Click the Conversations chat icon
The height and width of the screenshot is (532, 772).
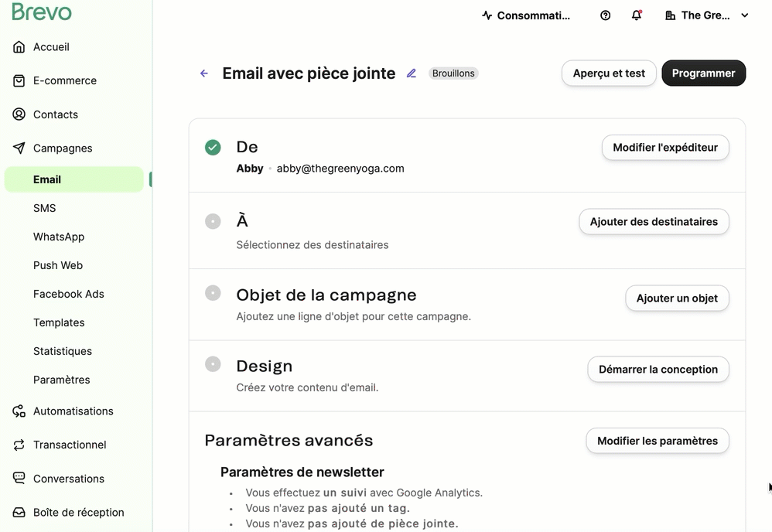pos(19,479)
